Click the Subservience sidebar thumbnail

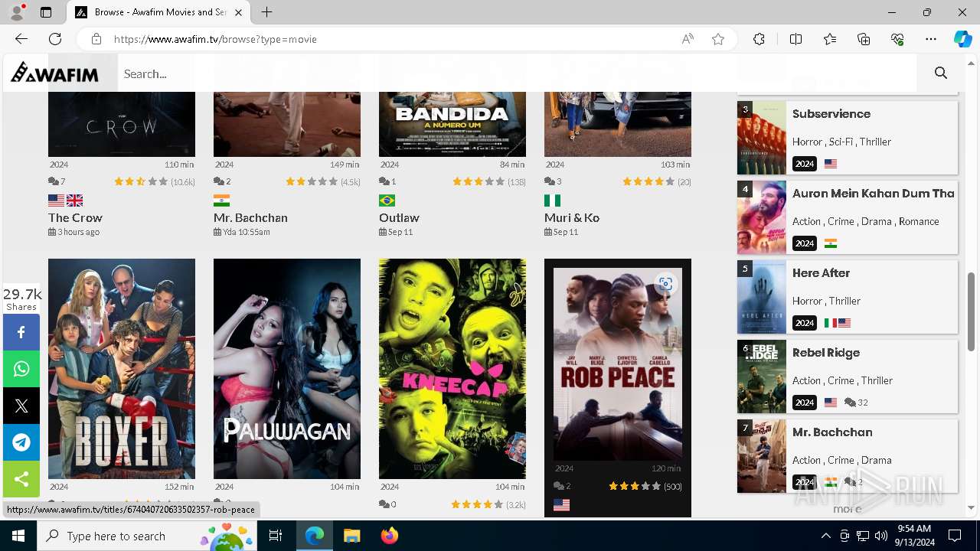(x=762, y=138)
